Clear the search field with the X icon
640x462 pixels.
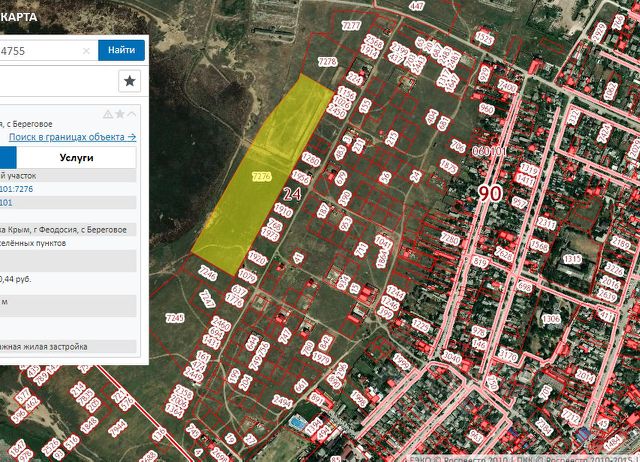(x=86, y=50)
